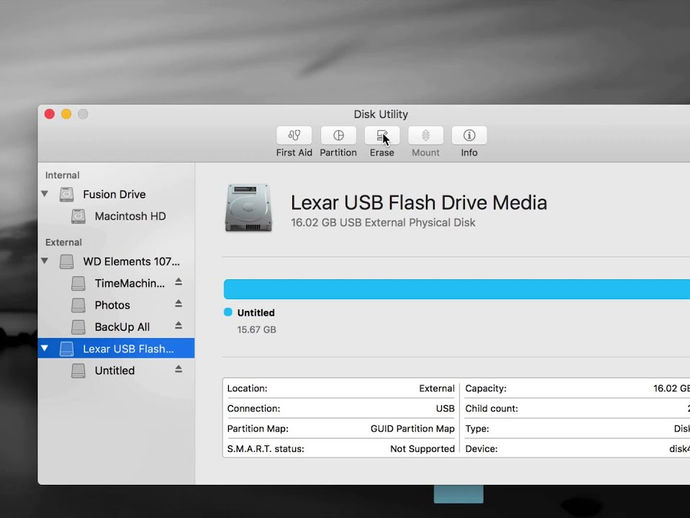Click the GUID Partition Map value
This screenshot has height=518, width=690.
click(412, 429)
